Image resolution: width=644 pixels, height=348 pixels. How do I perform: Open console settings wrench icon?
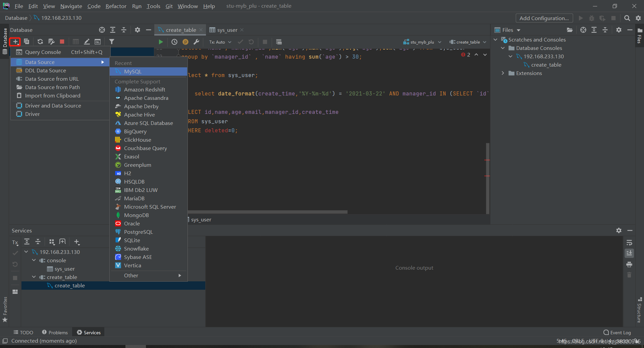pos(197,42)
